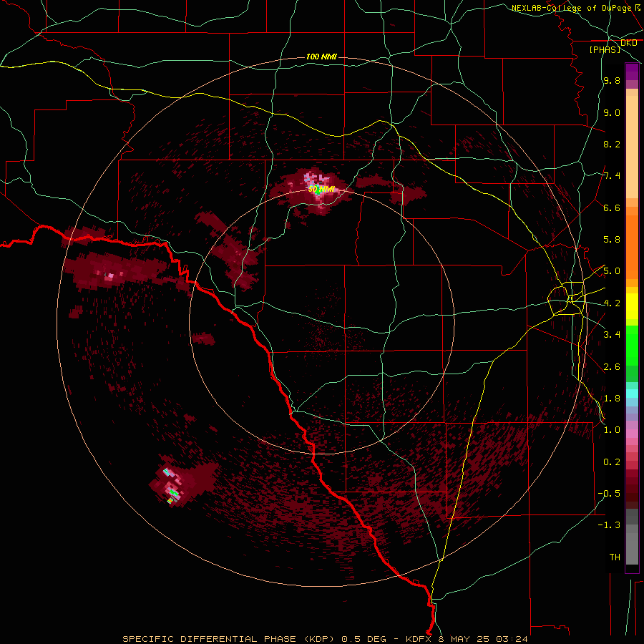Screen dimensions: 644x644
Task: Pick the dark orange band of color bar
Action: pyautogui.click(x=632, y=247)
